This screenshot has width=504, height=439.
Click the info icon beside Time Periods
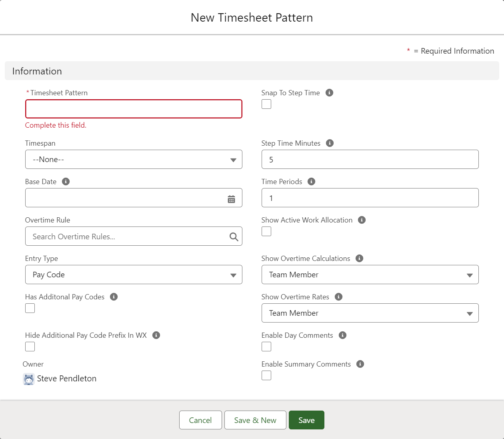click(x=311, y=182)
